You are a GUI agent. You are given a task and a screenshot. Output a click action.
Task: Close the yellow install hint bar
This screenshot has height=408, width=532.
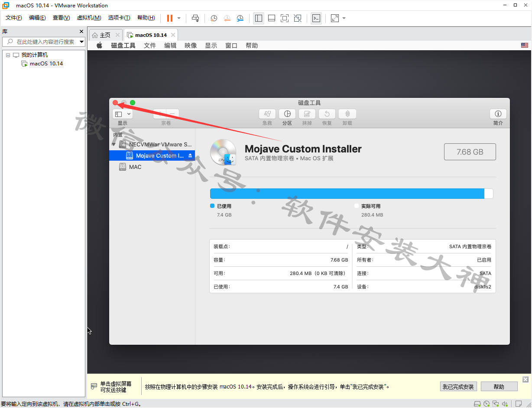click(x=526, y=379)
